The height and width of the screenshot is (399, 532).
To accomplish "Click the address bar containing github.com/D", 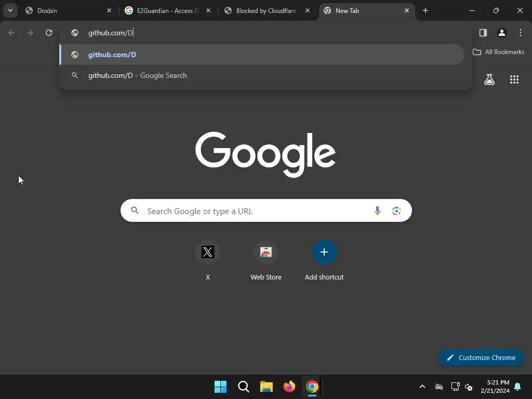I will (265, 33).
